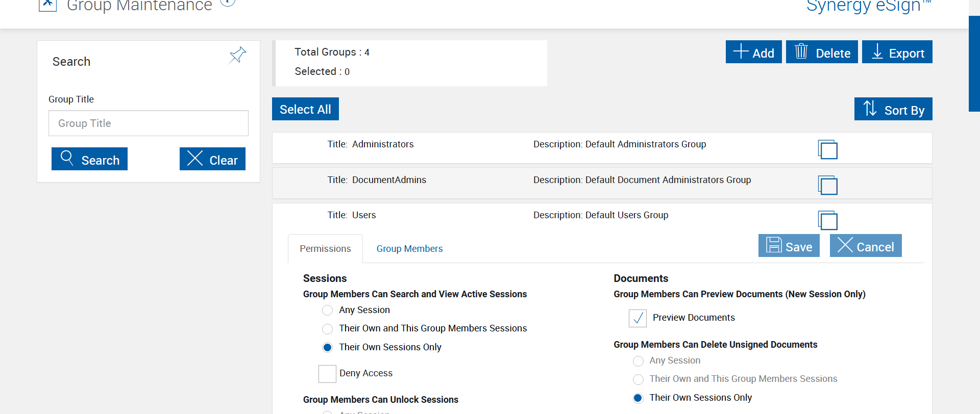Focus the Group Title search field
The height and width of the screenshot is (414, 980).
coord(148,123)
